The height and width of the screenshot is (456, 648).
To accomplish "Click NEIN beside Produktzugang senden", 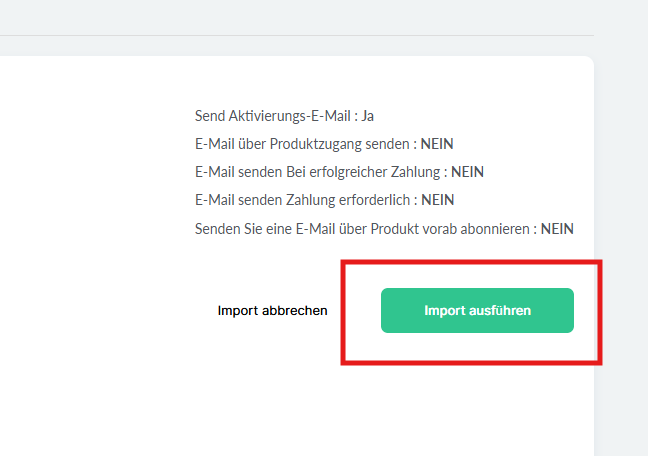I will tap(437, 144).
